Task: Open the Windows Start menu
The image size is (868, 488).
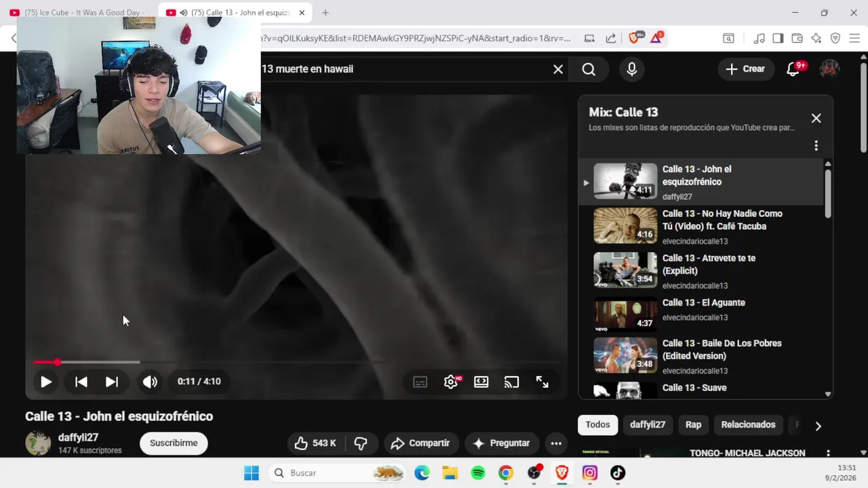Action: pyautogui.click(x=252, y=473)
